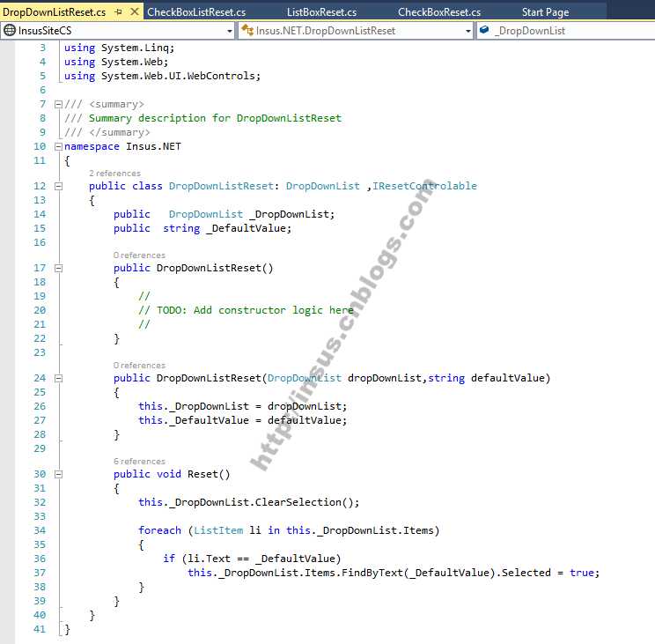
Task: Collapse the DropDownListReset class block
Action: point(58,186)
